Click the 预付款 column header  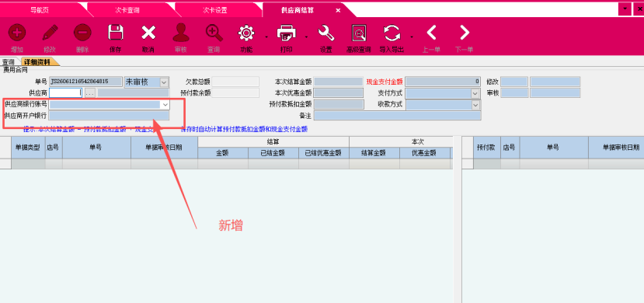[x=487, y=148]
